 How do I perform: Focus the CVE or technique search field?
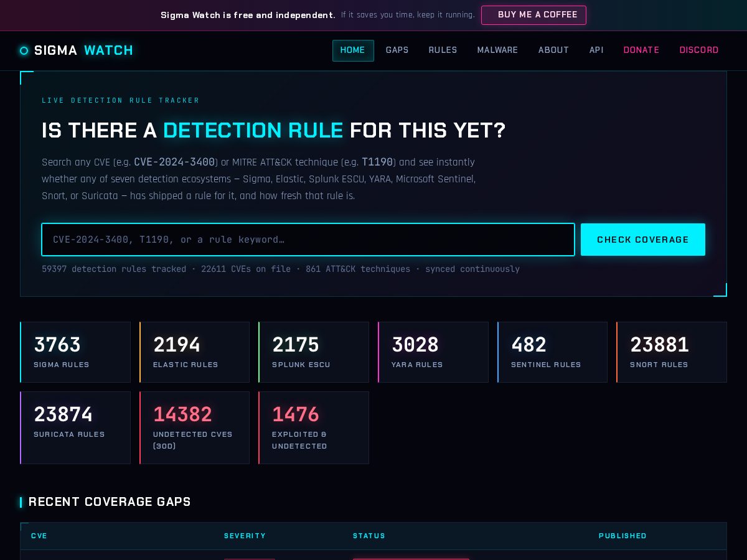tap(308, 240)
